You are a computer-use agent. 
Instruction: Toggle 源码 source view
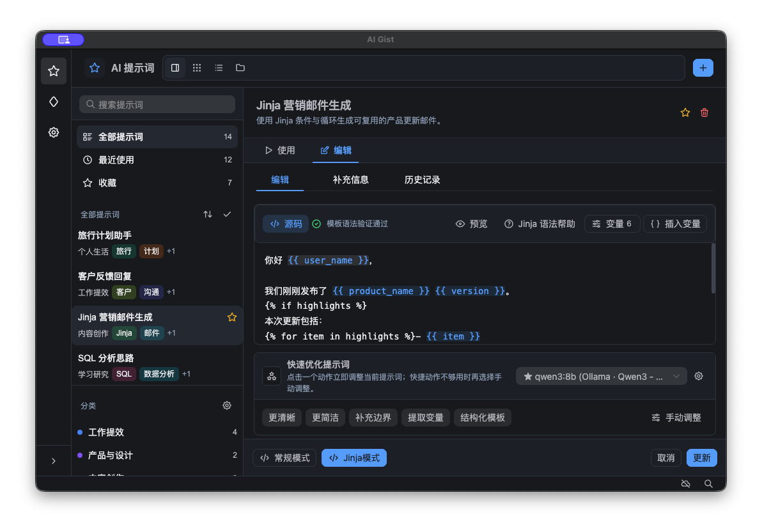coord(286,224)
